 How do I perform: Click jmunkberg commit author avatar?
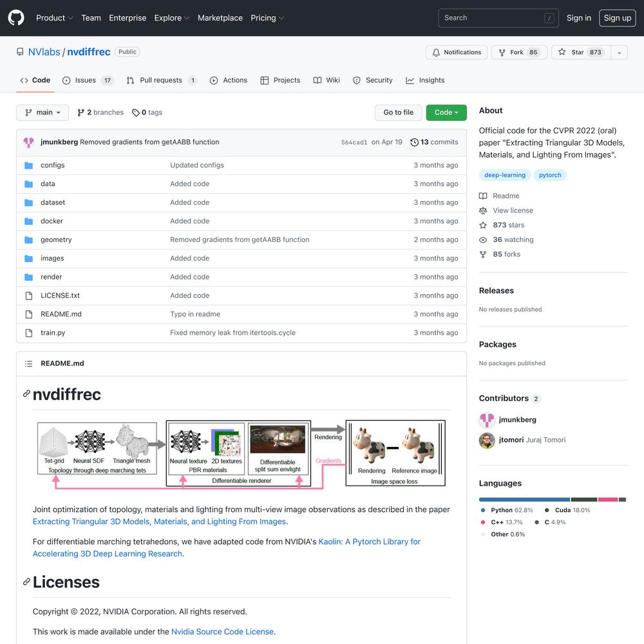pos(29,142)
